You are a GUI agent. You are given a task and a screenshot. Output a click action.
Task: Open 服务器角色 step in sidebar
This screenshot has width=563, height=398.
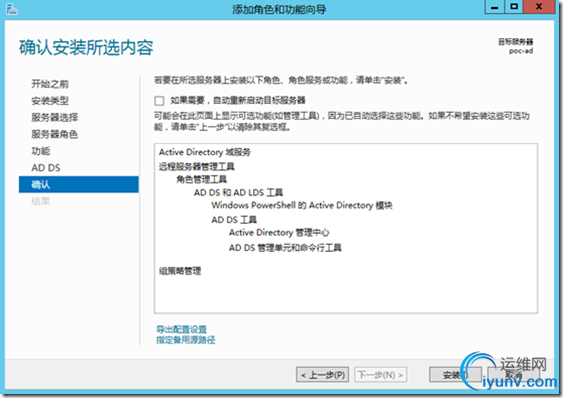pos(55,134)
